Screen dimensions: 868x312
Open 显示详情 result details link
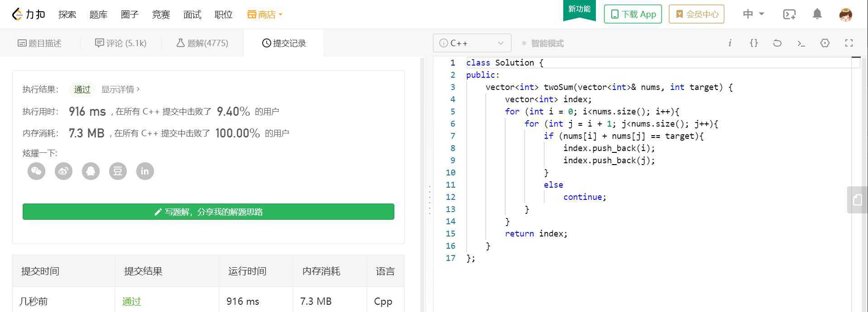120,90
